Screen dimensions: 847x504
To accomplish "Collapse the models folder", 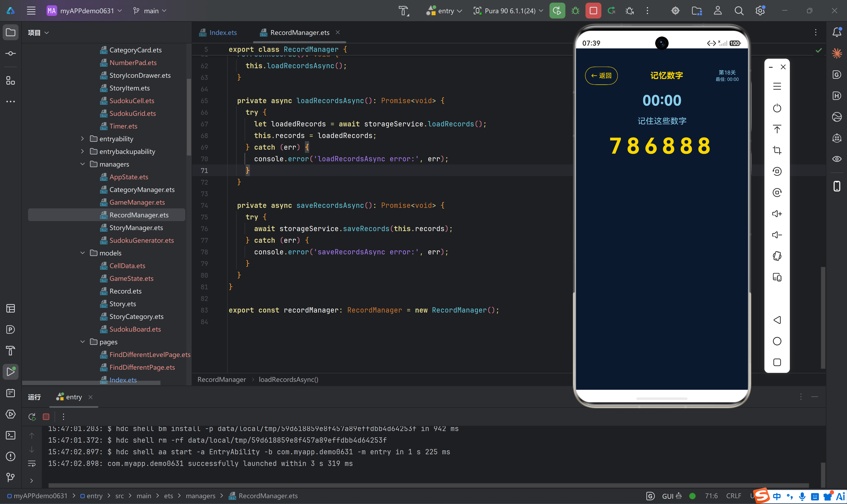I will 82,253.
